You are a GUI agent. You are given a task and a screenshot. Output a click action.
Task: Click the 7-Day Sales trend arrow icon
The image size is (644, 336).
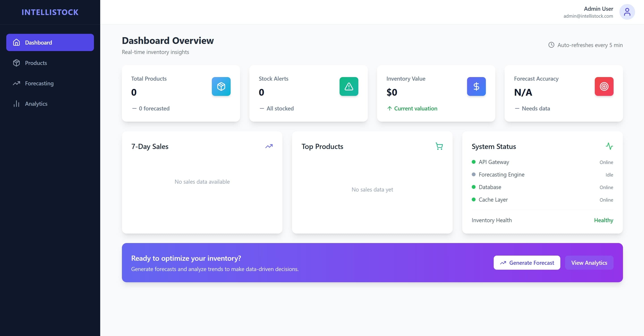point(269,146)
